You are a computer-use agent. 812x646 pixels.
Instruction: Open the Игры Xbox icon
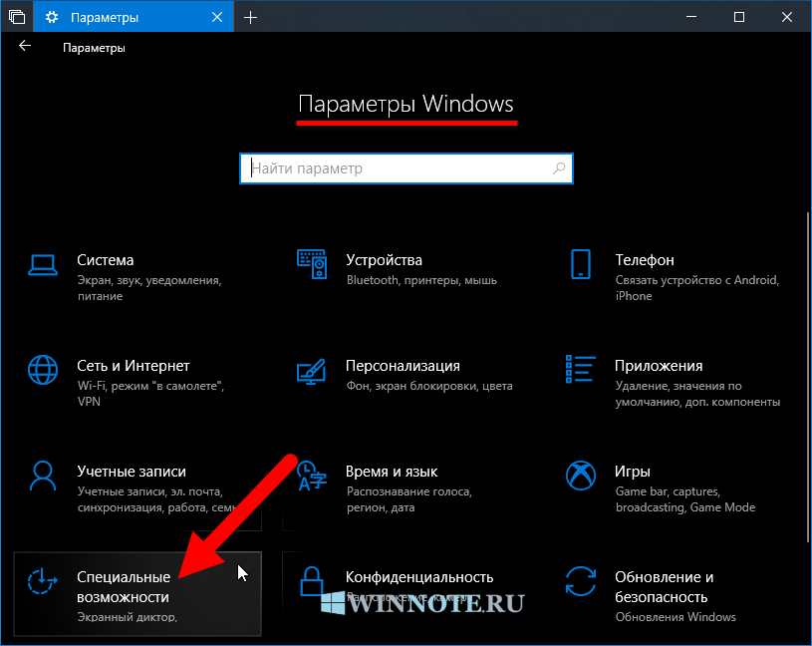click(581, 476)
